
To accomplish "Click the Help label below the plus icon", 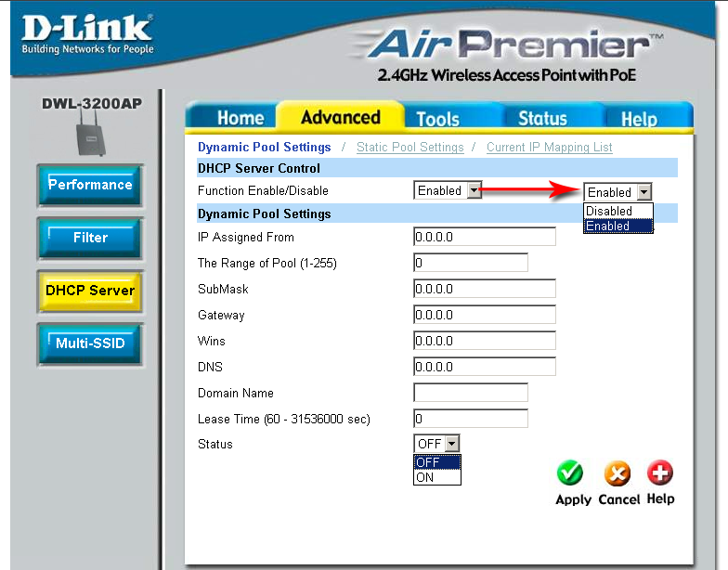I will [661, 499].
